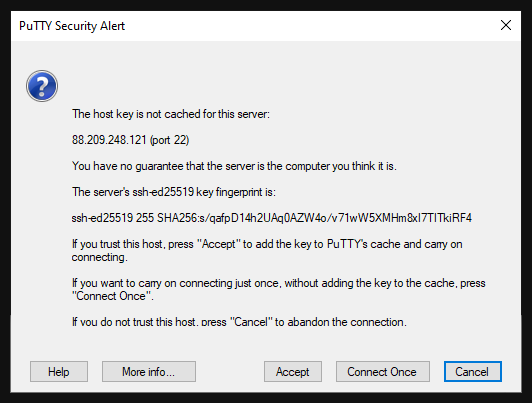Image resolution: width=532 pixels, height=403 pixels.
Task: Click the 'If you trust this host' paragraph
Action: pyautogui.click(x=267, y=250)
